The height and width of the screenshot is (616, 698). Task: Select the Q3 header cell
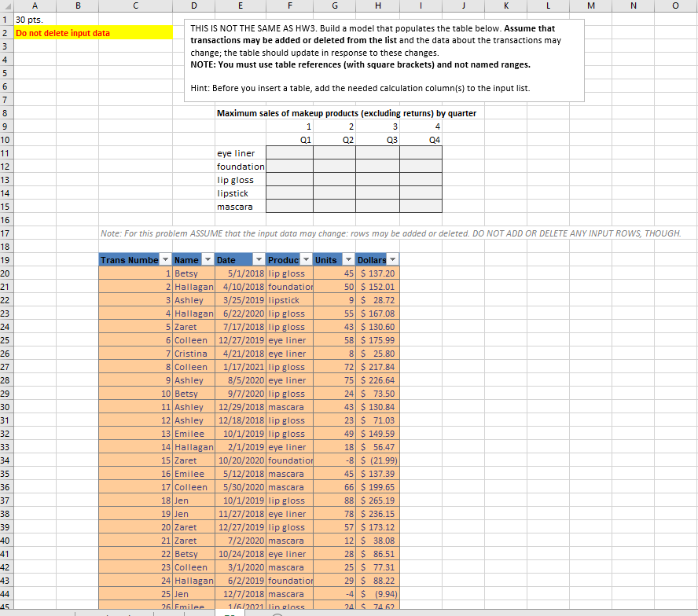click(378, 140)
